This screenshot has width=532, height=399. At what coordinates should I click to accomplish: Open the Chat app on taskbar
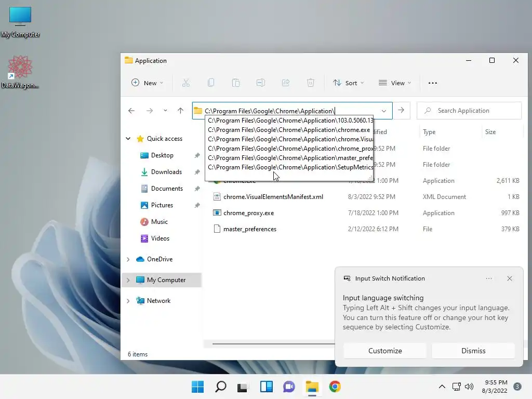(x=289, y=387)
